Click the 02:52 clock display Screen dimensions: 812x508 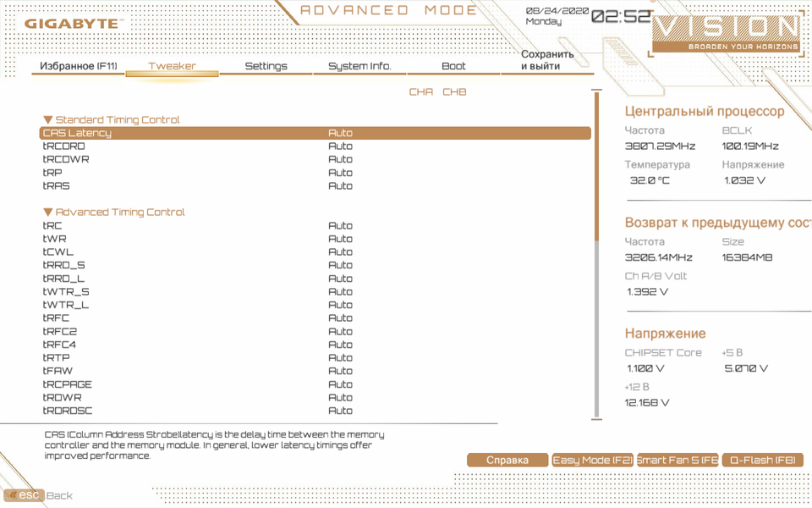click(x=620, y=16)
